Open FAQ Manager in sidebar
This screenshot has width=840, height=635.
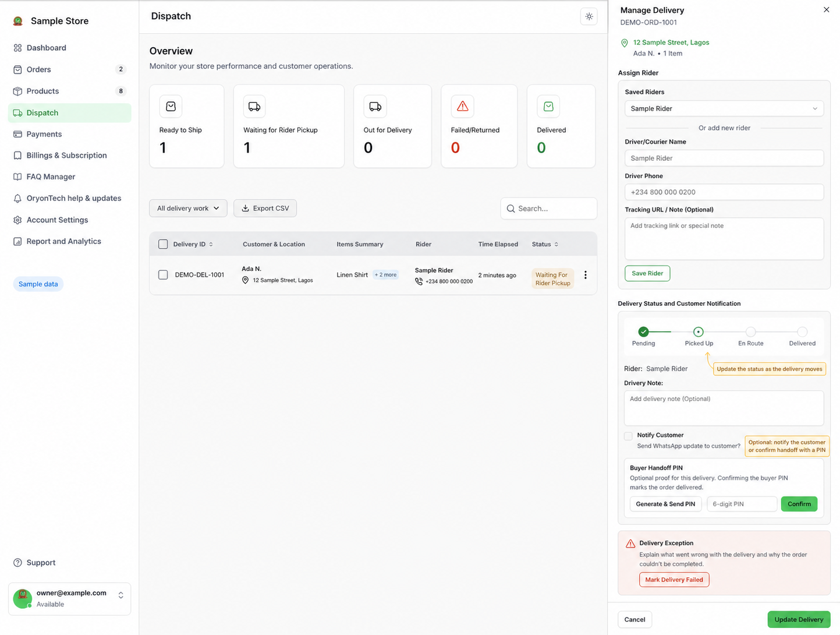tap(70, 177)
